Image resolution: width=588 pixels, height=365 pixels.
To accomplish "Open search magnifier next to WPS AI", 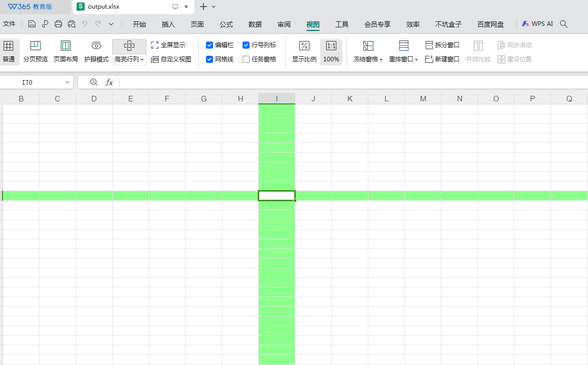I will coord(564,24).
